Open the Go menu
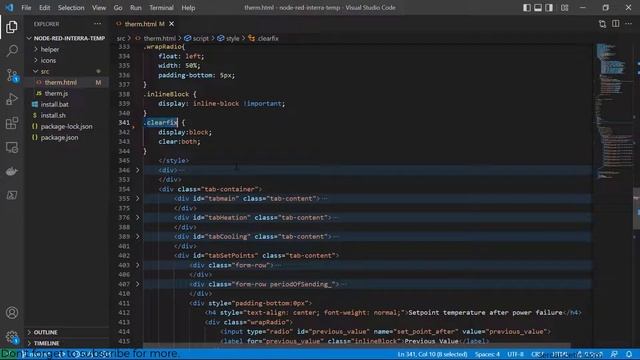Screen dimensions: 640x360 [x=118, y=7]
